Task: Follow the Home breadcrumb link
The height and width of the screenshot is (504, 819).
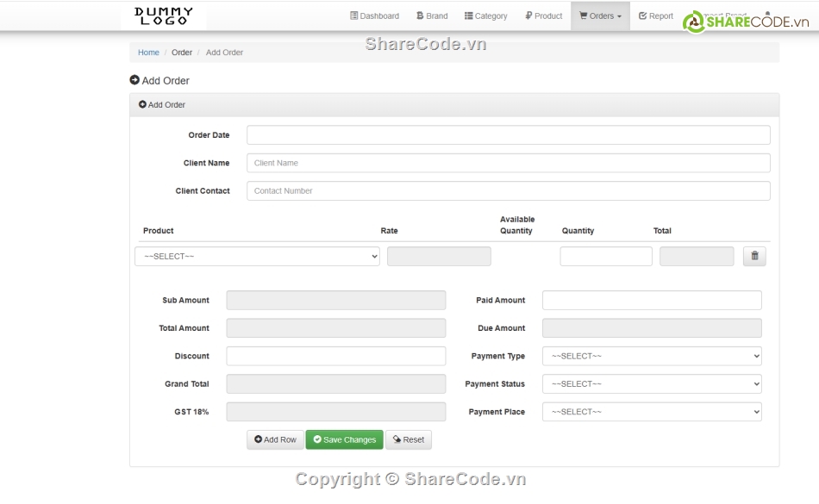Action: 148,53
